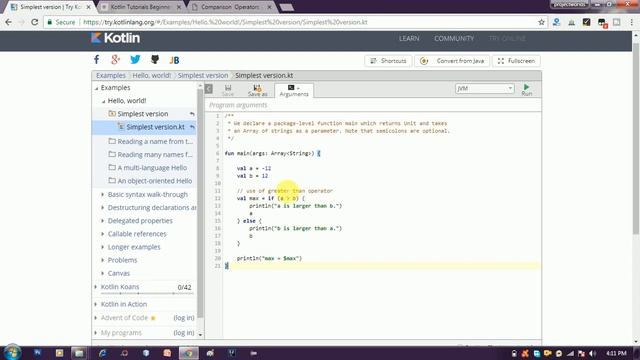The width and height of the screenshot is (640, 360).
Task: Click the Shortcuts button
Action: (x=388, y=61)
